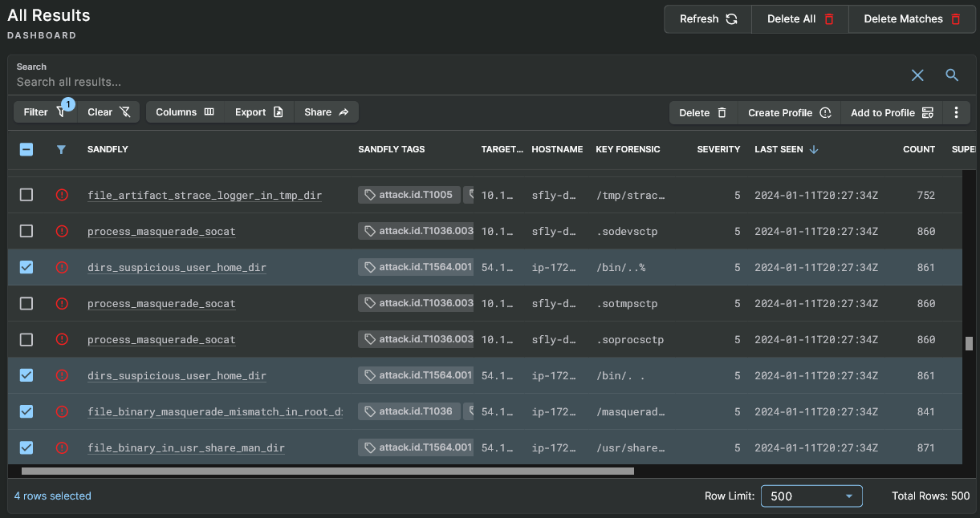980x518 pixels.
Task: Click the Last Seen sort arrow
Action: (x=814, y=149)
